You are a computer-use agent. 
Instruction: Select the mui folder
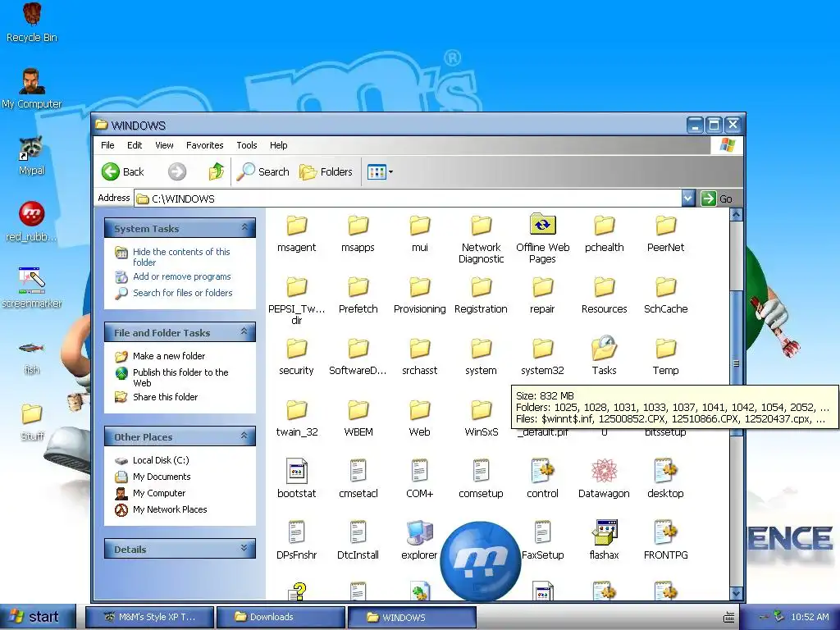pyautogui.click(x=419, y=234)
